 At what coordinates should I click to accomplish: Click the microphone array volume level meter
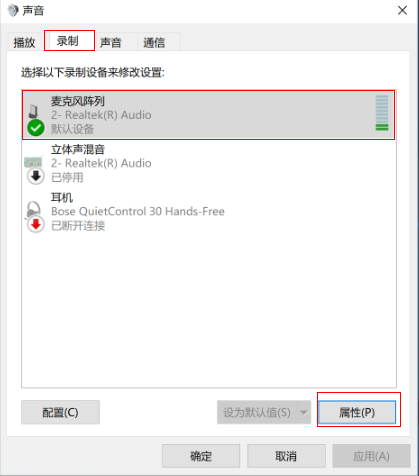coord(382,113)
